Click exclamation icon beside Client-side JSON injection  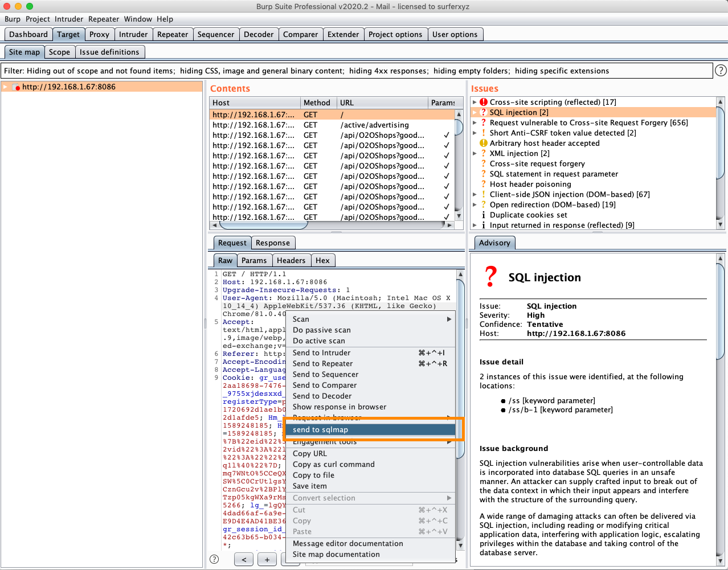[484, 195]
